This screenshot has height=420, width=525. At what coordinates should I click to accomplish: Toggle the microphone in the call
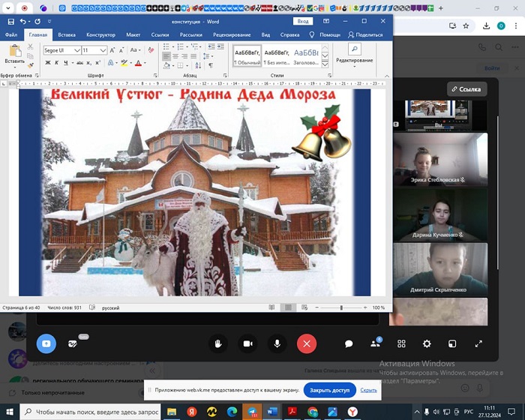[277, 344]
